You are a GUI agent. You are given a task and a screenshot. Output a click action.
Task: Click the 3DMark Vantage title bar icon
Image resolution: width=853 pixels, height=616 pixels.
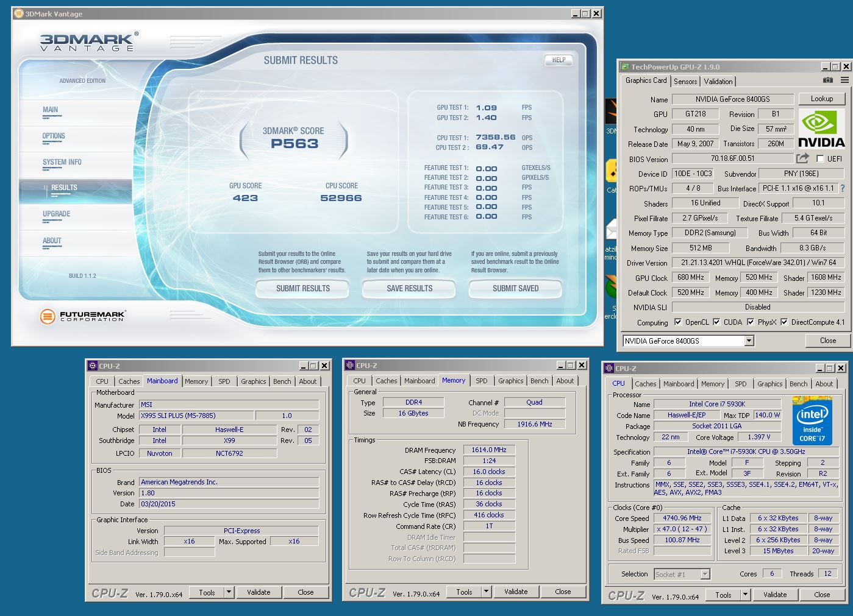click(18, 13)
